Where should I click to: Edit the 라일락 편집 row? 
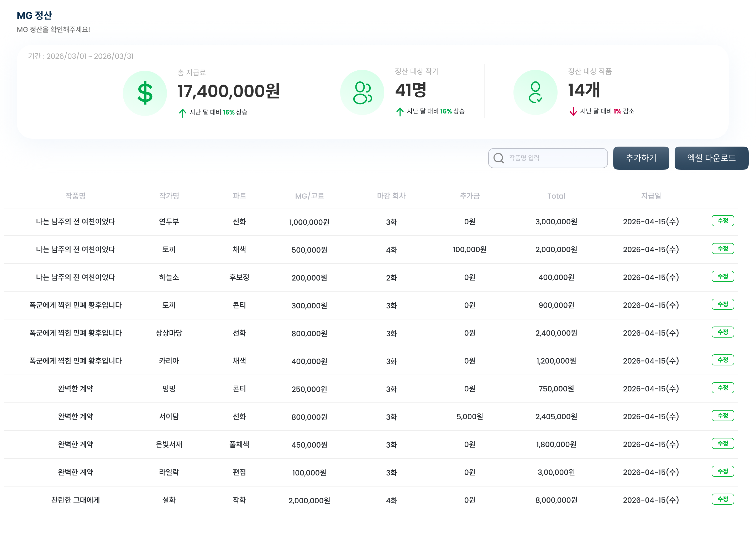(x=722, y=471)
